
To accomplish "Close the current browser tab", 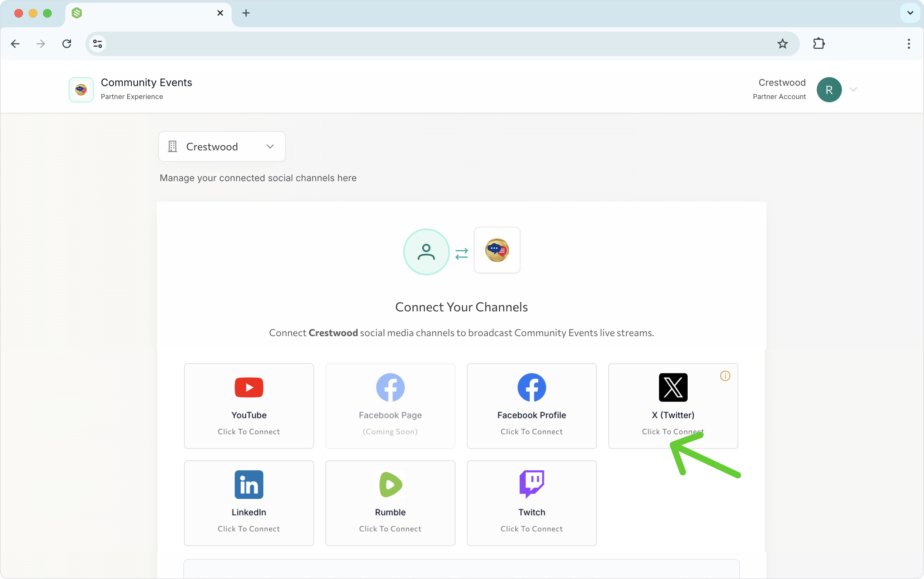I will (220, 13).
